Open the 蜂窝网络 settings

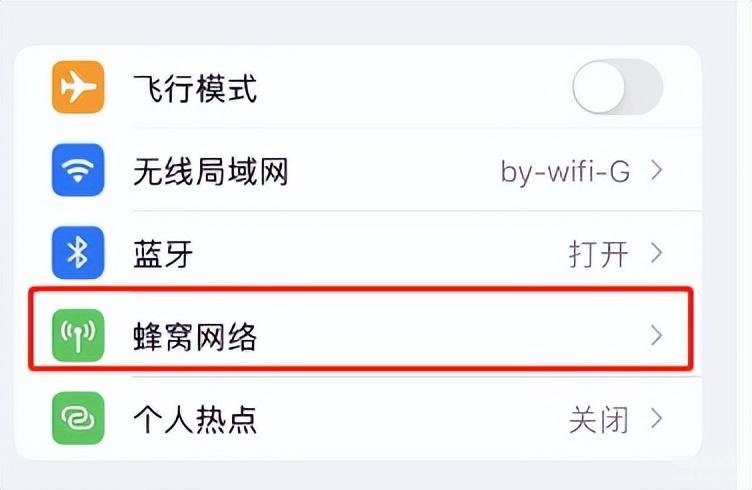pos(195,337)
